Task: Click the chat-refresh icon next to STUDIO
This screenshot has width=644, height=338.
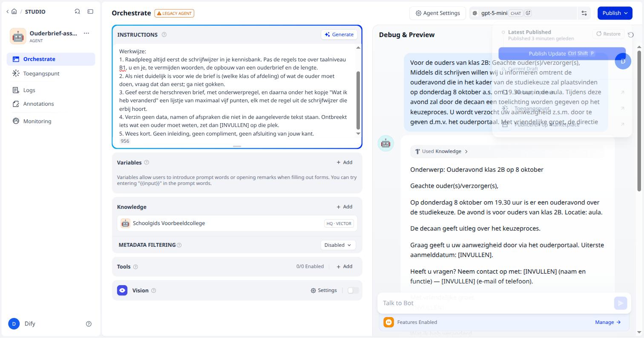Action: [x=77, y=12]
